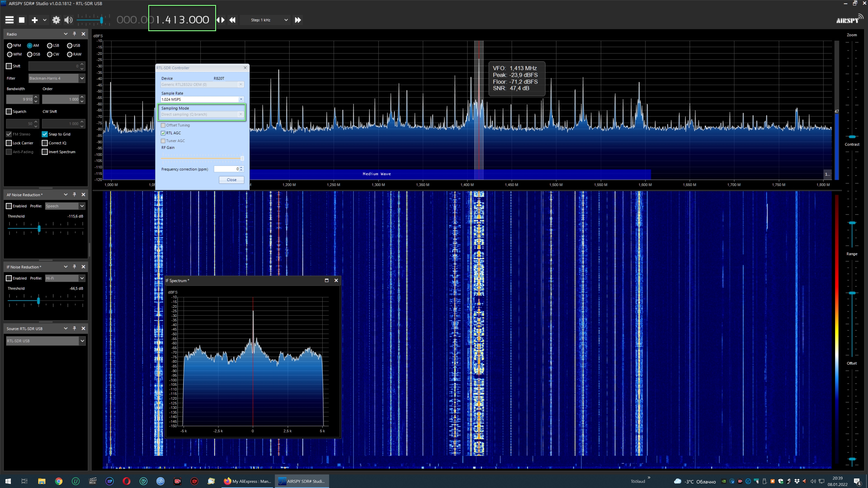Screen dimensions: 868x488
Task: Pin the Radio panel
Action: click(74, 34)
